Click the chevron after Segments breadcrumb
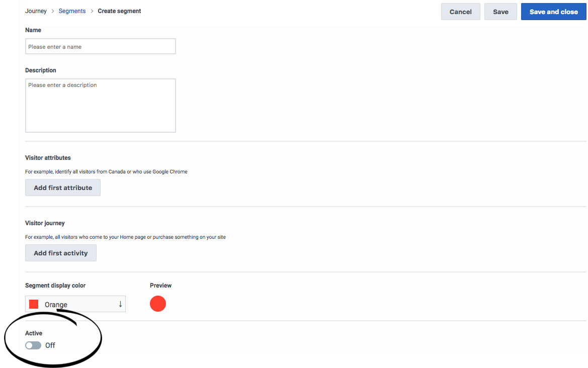The height and width of the screenshot is (368, 588). tap(92, 11)
